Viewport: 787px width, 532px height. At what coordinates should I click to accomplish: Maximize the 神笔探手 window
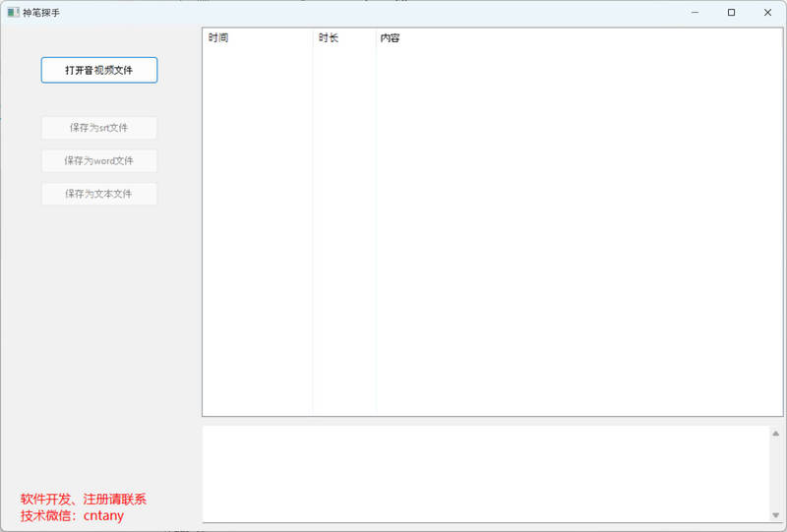[x=731, y=12]
